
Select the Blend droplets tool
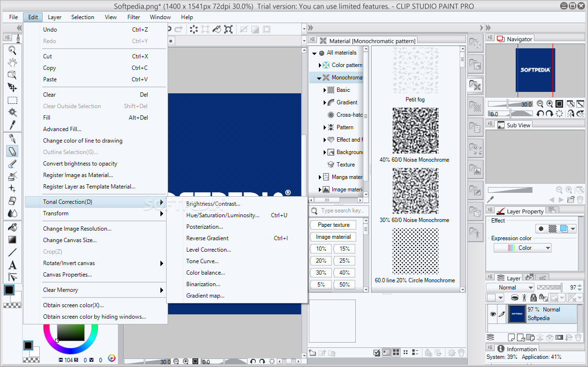point(12,213)
